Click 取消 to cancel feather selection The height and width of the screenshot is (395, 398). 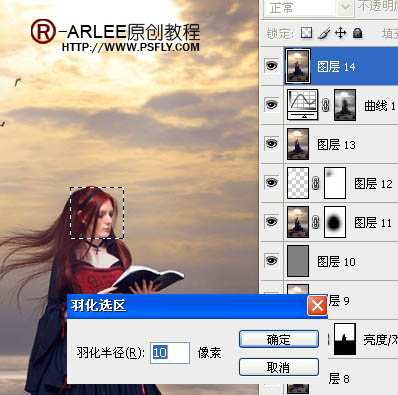(x=279, y=367)
